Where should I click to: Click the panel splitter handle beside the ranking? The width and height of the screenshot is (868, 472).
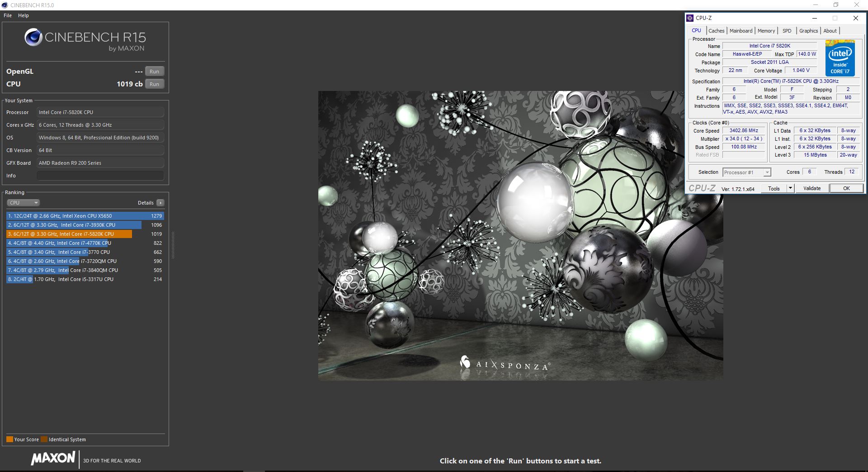[172, 245]
